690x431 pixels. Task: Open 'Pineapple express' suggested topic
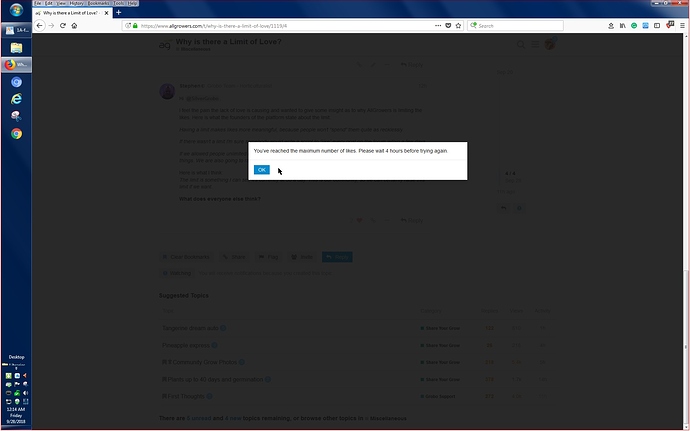coord(186,345)
